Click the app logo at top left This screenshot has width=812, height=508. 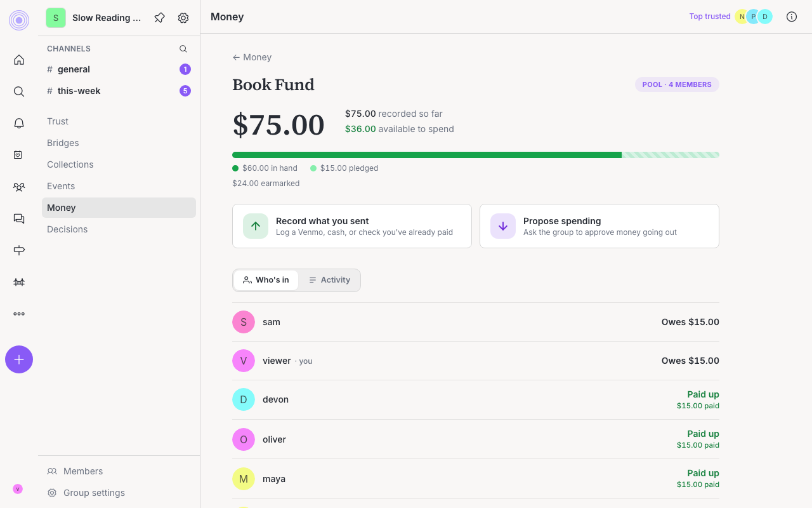(19, 20)
